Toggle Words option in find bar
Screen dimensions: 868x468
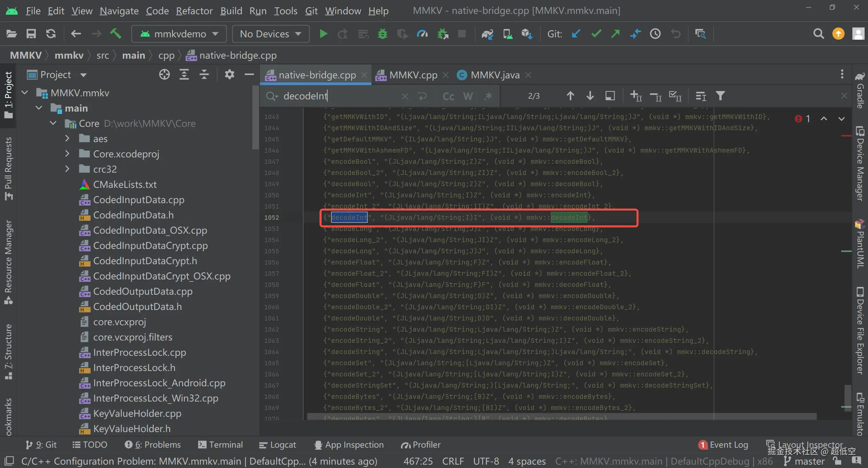[x=468, y=96]
